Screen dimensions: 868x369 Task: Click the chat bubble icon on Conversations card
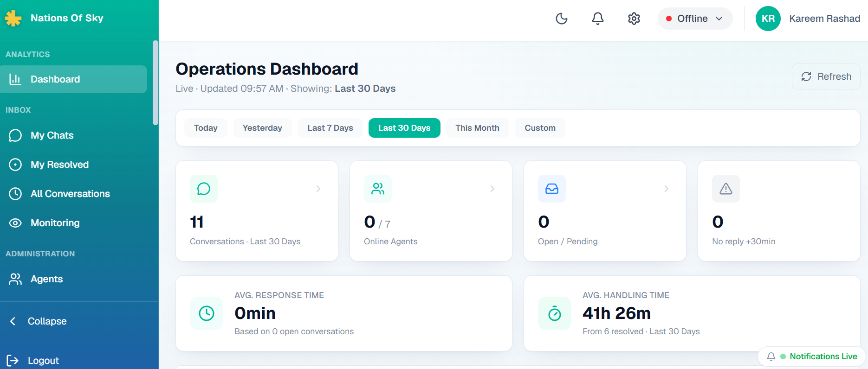pyautogui.click(x=204, y=189)
